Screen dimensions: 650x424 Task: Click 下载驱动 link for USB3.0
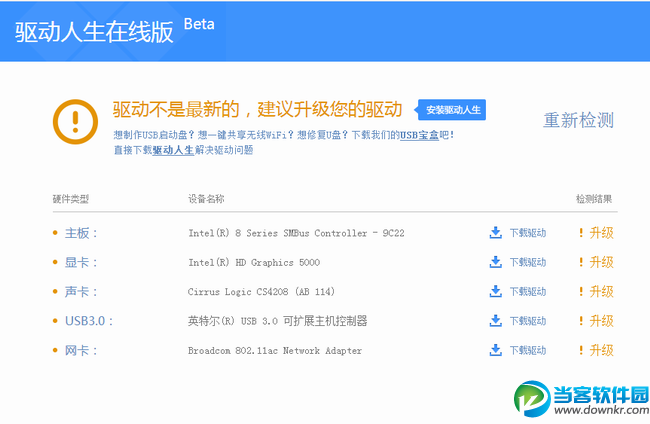528,321
